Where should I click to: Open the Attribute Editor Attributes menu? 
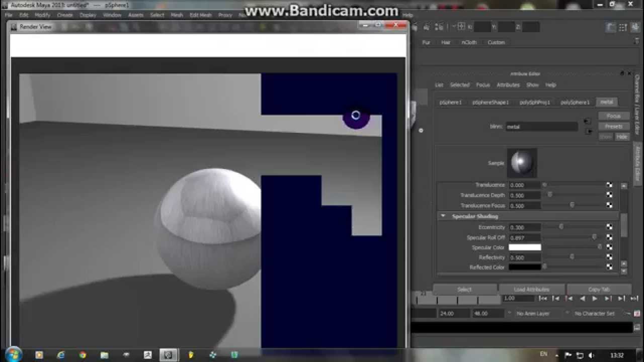click(x=508, y=85)
